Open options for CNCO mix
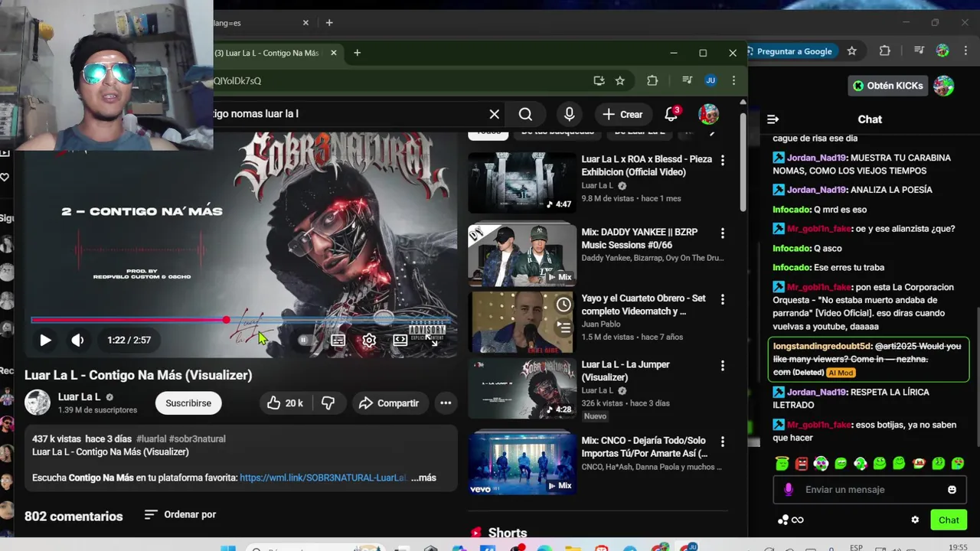This screenshot has width=980, height=551. click(722, 442)
